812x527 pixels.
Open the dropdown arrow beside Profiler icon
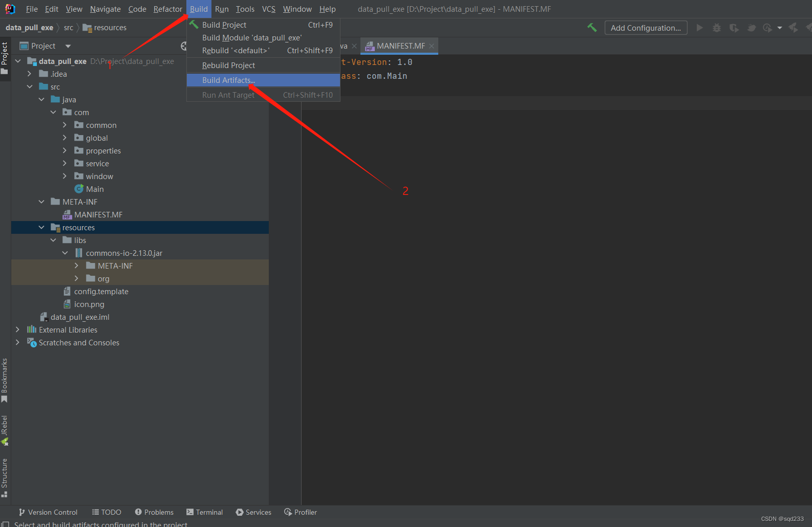click(780, 28)
